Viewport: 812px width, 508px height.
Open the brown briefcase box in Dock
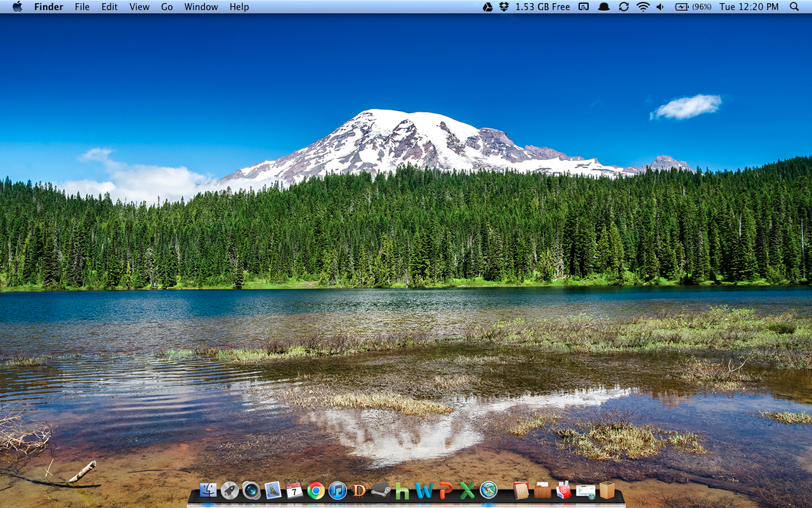pos(542,490)
